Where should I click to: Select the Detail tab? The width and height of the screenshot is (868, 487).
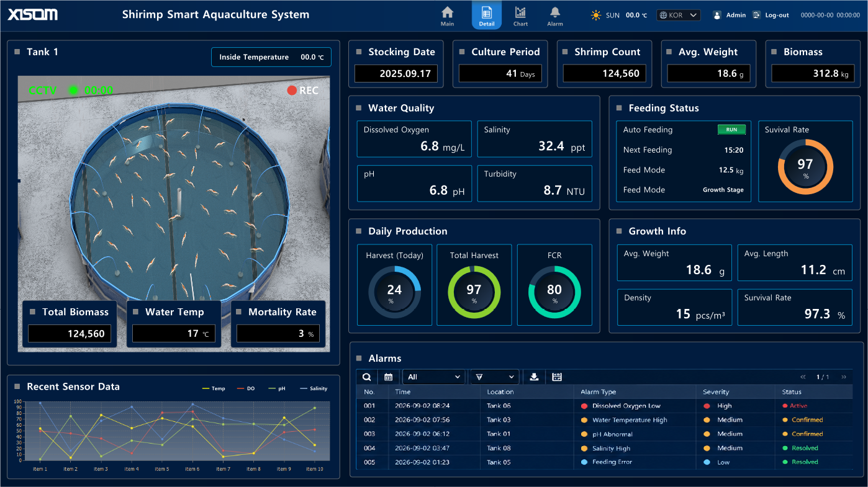pos(487,16)
